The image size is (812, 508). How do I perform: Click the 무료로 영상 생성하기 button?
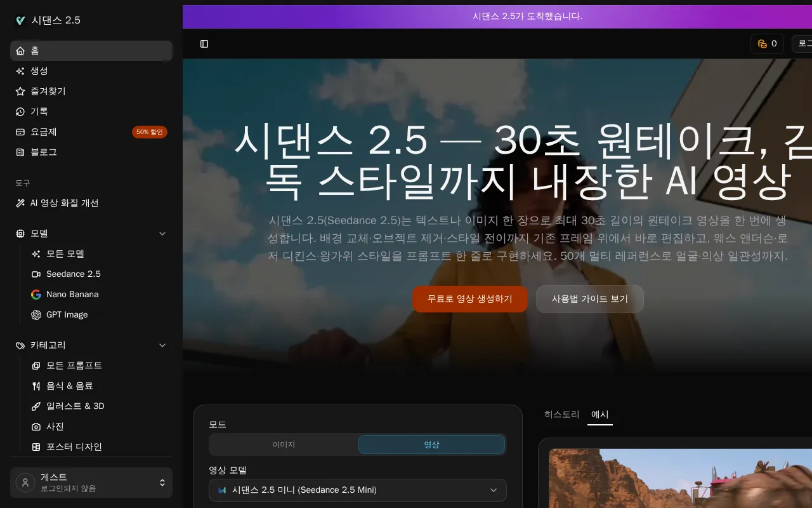point(470,299)
